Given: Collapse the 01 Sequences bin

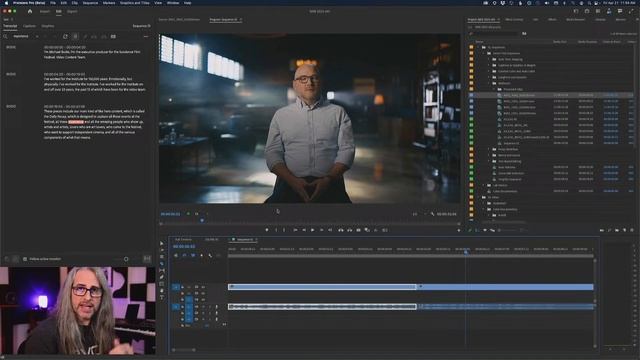Looking at the screenshot, I should [478, 47].
